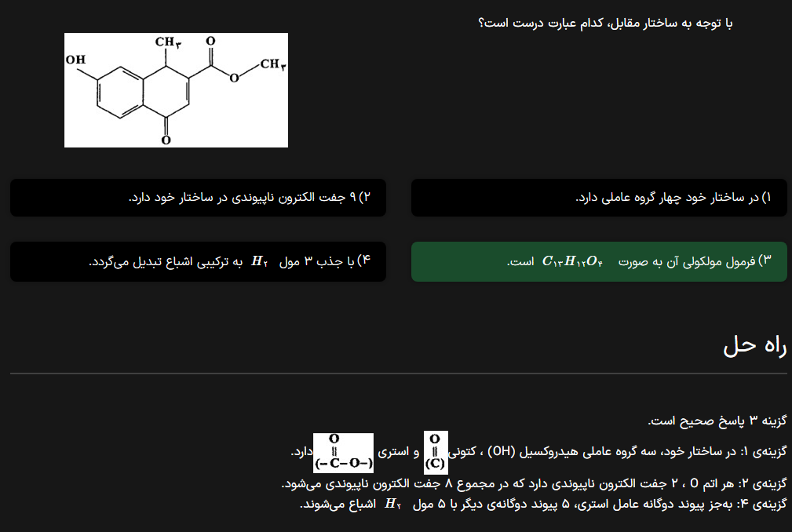Image resolution: width=792 pixels, height=532 pixels.
Task: Click the divider line under the solution heading
Action: [x=398, y=373]
